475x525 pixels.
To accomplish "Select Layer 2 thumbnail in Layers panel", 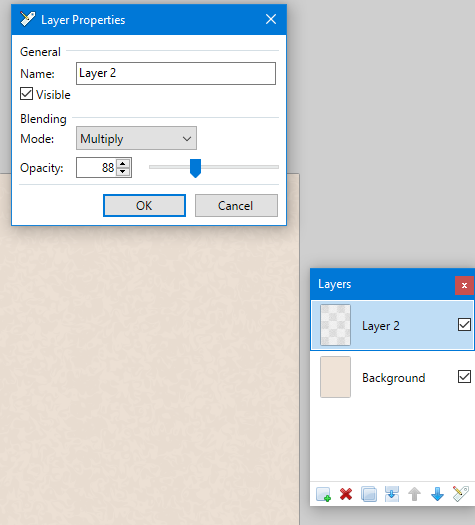I will coord(335,325).
